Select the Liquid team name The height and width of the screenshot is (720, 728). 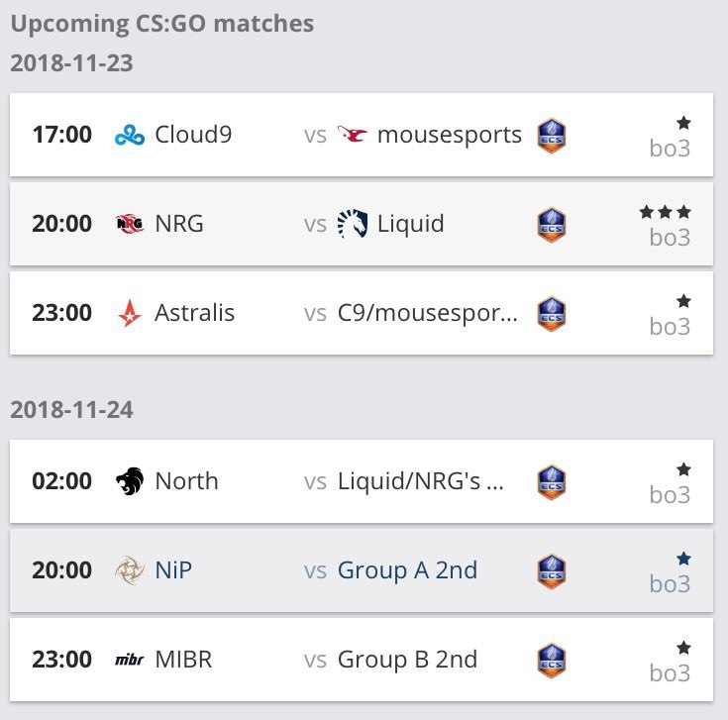(x=411, y=224)
